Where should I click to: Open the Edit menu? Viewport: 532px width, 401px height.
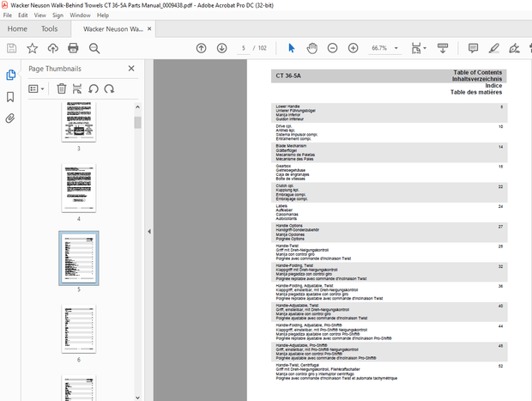tap(22, 15)
